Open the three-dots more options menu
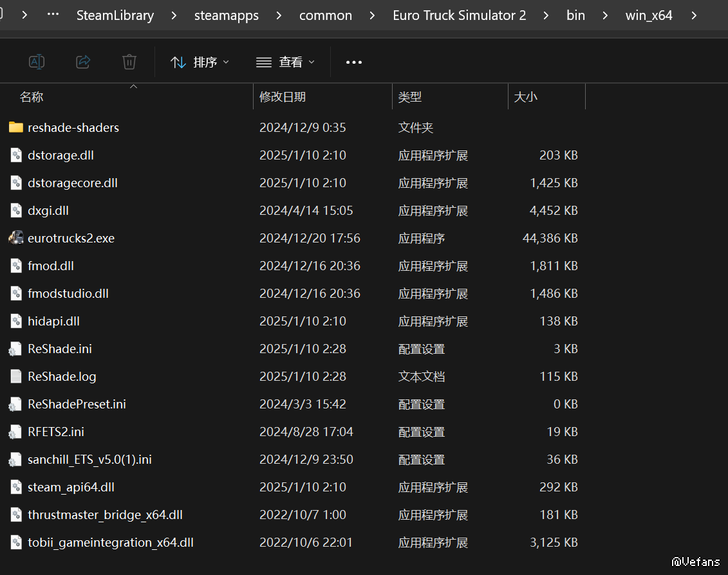Screen dimensions: 728x575 pos(354,62)
